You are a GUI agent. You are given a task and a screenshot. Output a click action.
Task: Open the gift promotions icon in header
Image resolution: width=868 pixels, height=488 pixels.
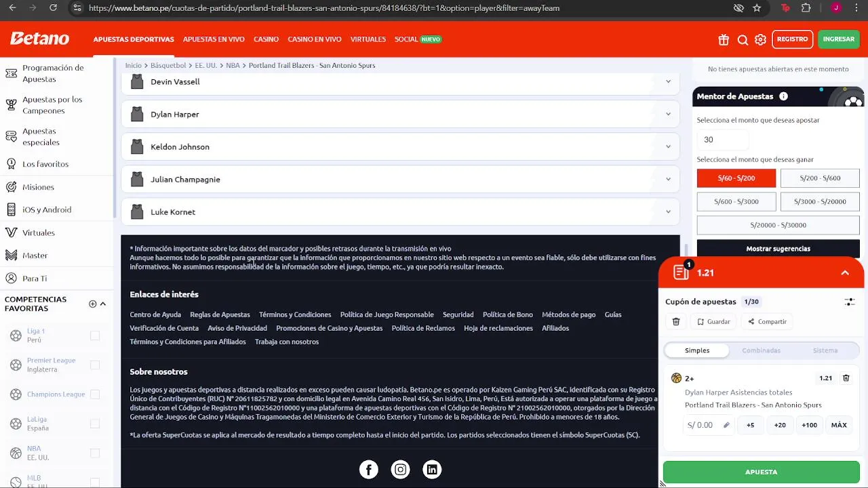coord(724,39)
